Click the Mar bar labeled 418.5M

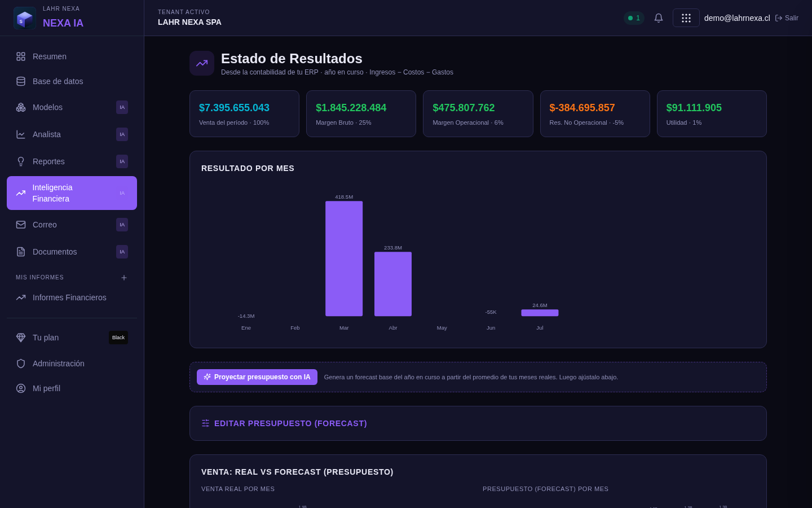point(344,259)
